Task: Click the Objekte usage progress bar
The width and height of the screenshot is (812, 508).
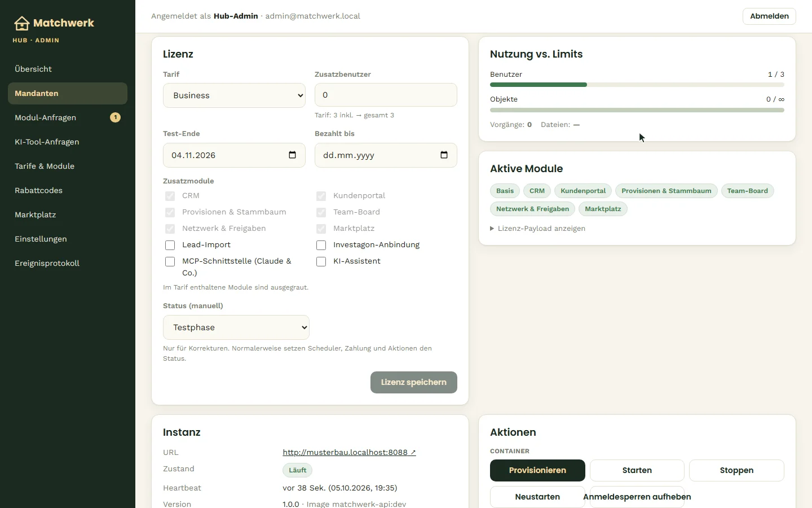Action: coord(637,110)
